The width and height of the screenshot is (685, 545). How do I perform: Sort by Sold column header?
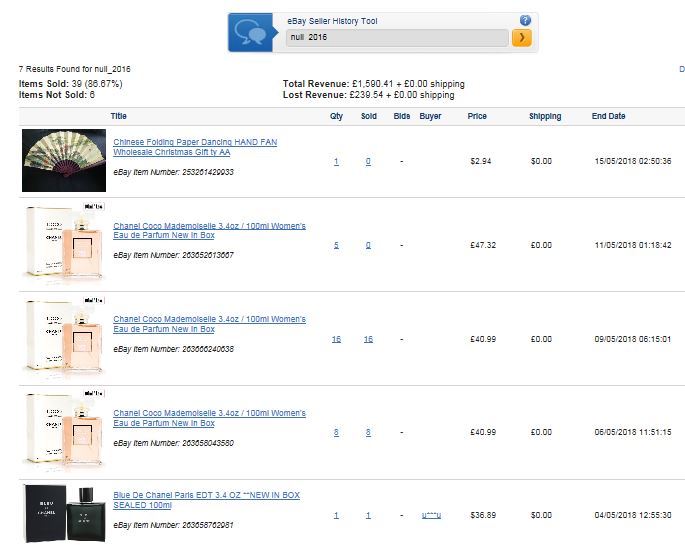[369, 116]
